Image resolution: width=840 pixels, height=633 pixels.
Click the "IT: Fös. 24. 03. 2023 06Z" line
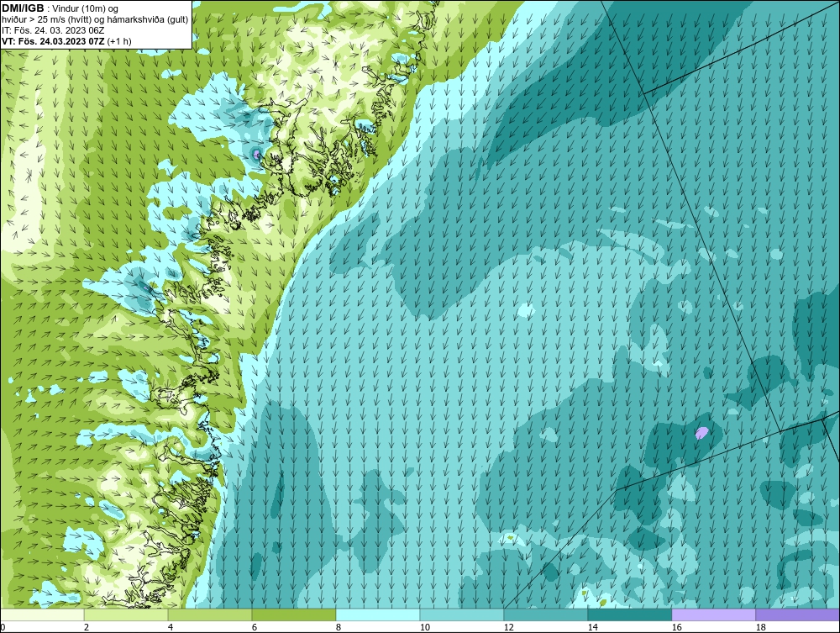pos(52,30)
